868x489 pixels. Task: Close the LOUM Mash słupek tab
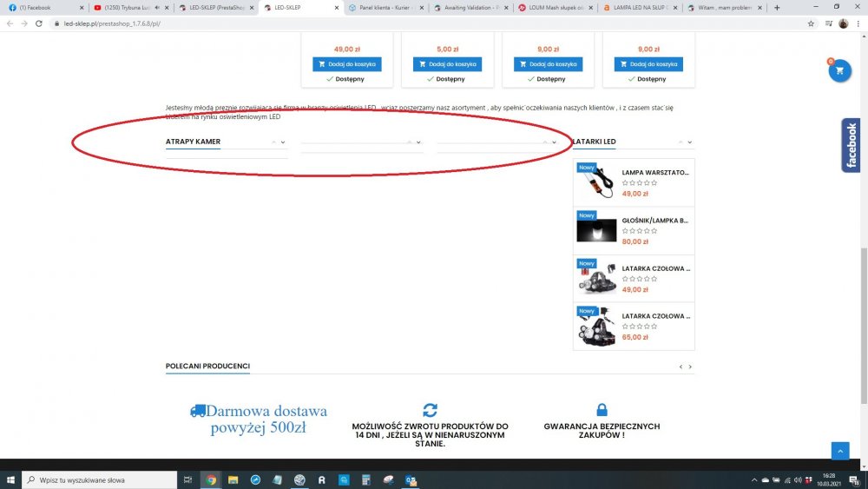click(590, 8)
